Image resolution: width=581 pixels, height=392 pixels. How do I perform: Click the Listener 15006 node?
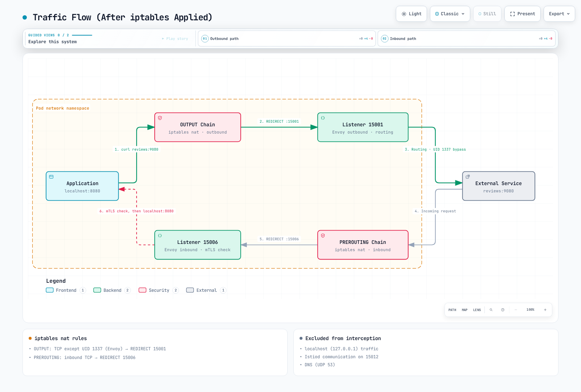pos(198,245)
